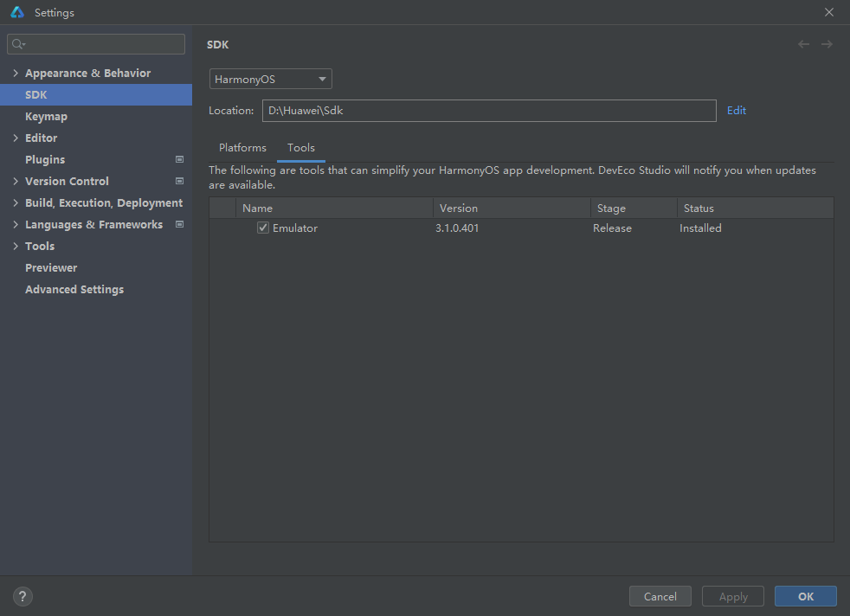850x616 pixels.
Task: Click the project-level icon beside Plugins
Action: [x=179, y=159]
